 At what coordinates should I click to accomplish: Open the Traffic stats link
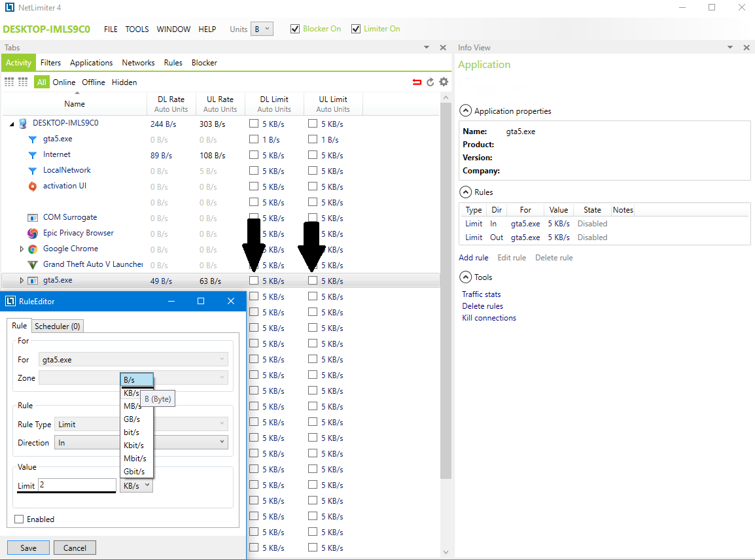tap(482, 294)
